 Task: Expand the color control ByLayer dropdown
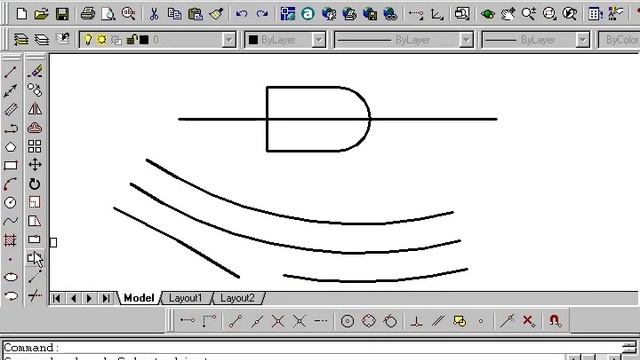click(318, 40)
